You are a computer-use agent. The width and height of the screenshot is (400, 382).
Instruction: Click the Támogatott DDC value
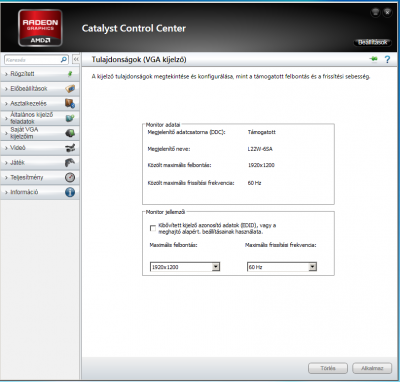pos(262,132)
